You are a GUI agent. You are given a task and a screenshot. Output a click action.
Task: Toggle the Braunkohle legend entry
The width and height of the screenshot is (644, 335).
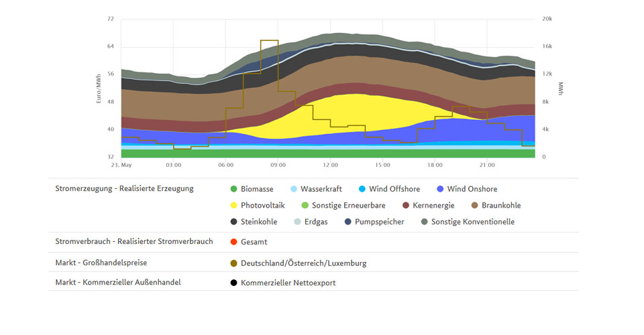(496, 206)
